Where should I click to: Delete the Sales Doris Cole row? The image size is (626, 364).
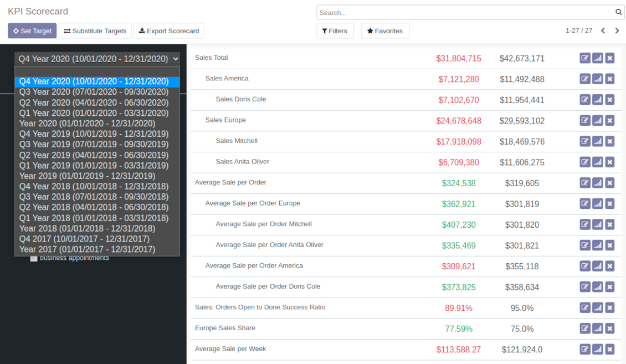point(609,100)
